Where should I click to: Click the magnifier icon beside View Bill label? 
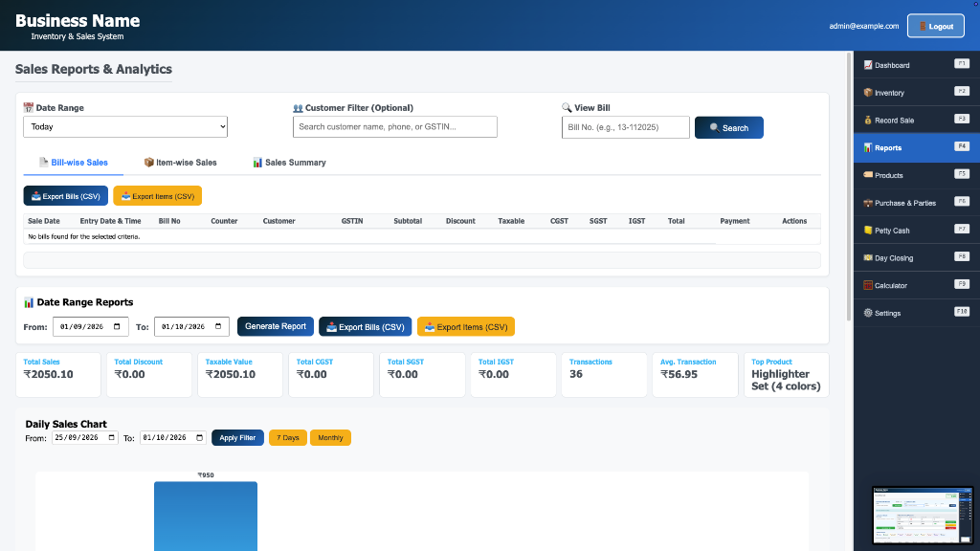[567, 107]
